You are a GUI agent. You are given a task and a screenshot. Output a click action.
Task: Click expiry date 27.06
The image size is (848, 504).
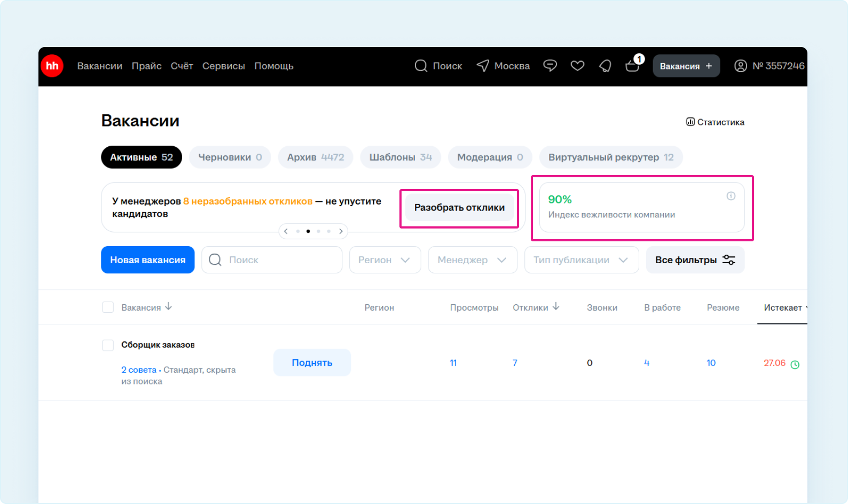click(x=775, y=363)
